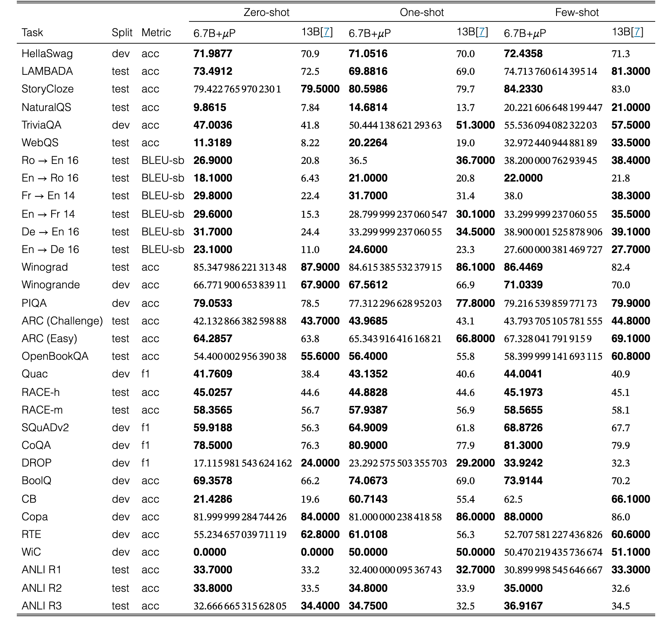Click Copa few-shot value 88.0000
This screenshot has width=672, height=617.
click(x=523, y=517)
